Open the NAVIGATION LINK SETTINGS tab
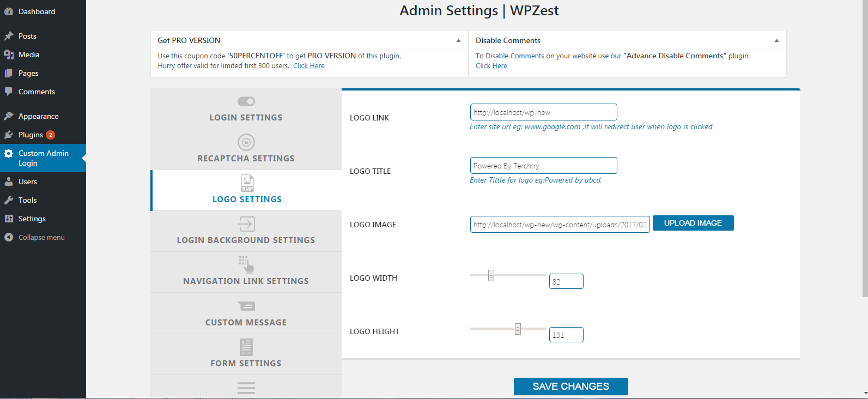868x399 pixels. pyautogui.click(x=246, y=280)
